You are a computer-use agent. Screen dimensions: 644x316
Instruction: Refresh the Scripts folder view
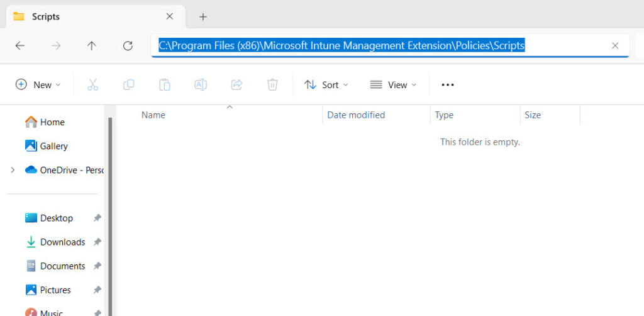tap(128, 45)
